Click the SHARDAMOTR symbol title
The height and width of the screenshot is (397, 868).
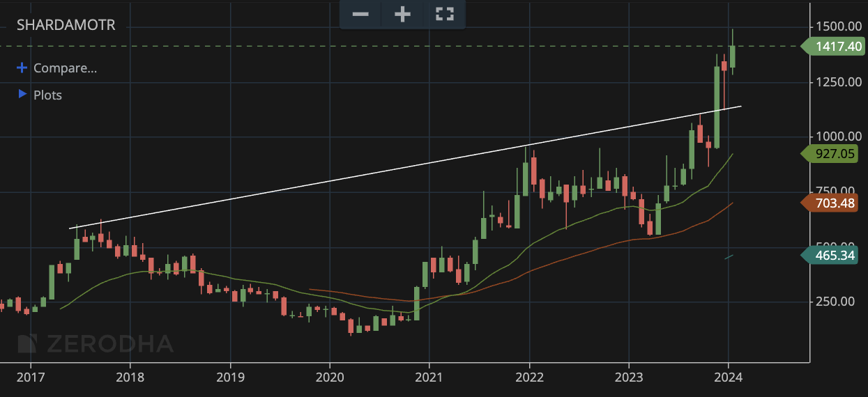pyautogui.click(x=66, y=26)
